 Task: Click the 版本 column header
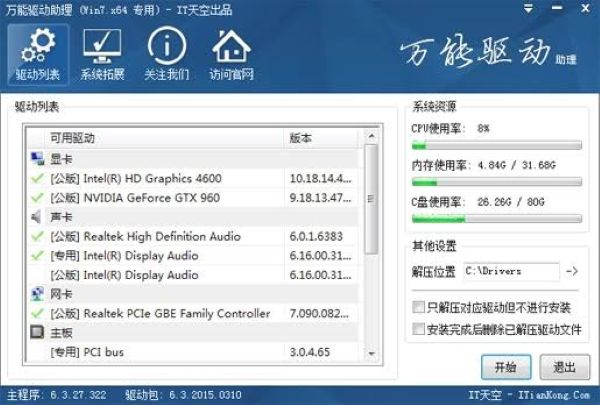pos(321,138)
